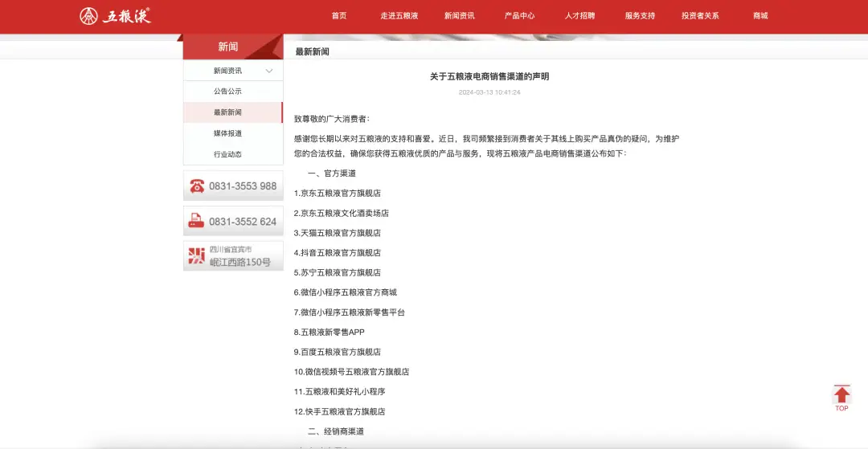Click the address map icon
The height and width of the screenshot is (449, 868).
click(197, 255)
